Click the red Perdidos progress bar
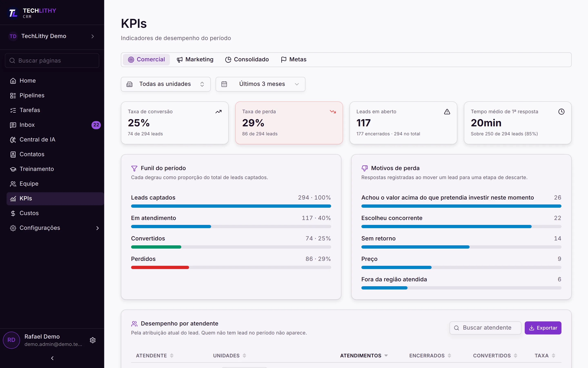 point(160,267)
